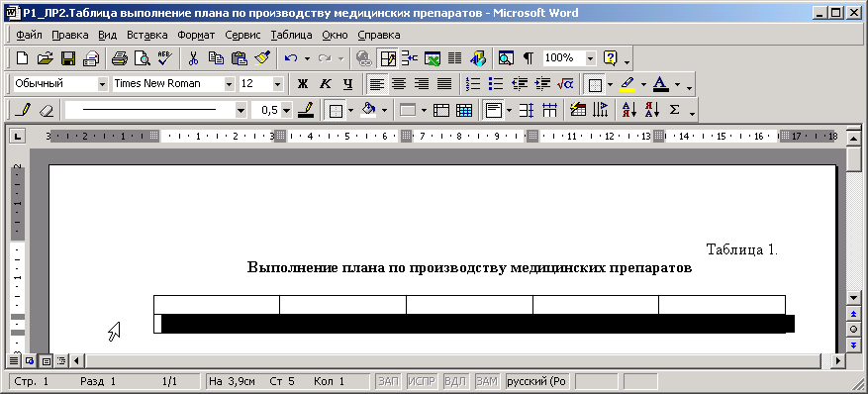
Task: Toggle bulleted list
Action: pyautogui.click(x=497, y=84)
